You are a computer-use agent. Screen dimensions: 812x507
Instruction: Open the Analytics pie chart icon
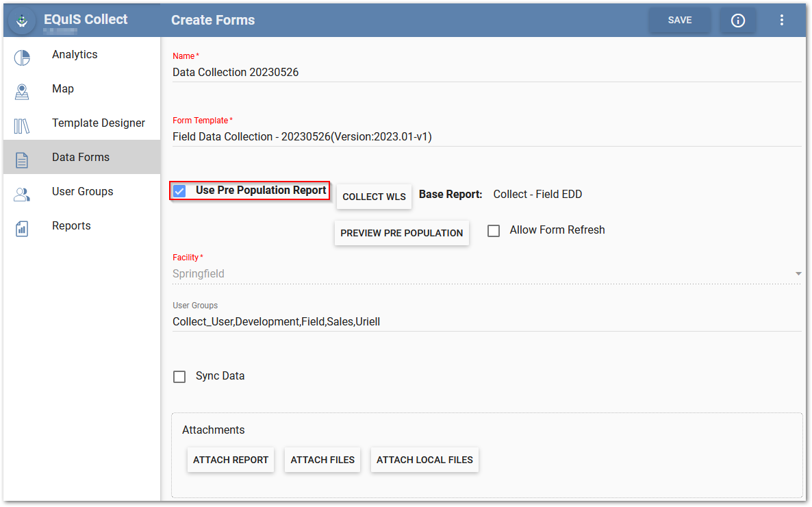pyautogui.click(x=22, y=58)
